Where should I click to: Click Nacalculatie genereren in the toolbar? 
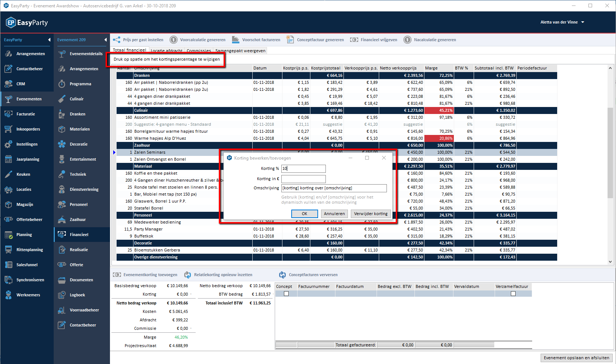(x=430, y=40)
